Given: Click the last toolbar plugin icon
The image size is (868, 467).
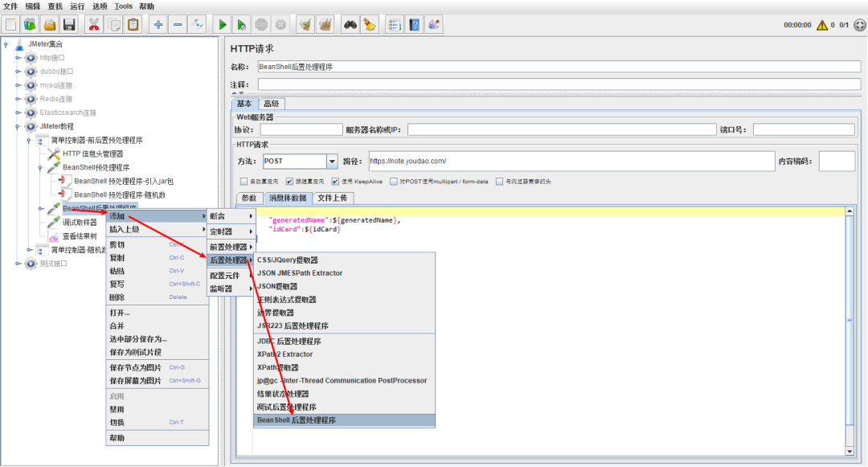Looking at the screenshot, I should pos(434,24).
